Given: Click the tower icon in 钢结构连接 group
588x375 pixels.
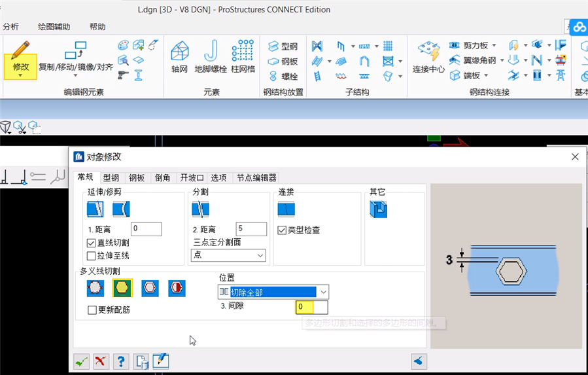Looking at the screenshot, I should (x=561, y=75).
